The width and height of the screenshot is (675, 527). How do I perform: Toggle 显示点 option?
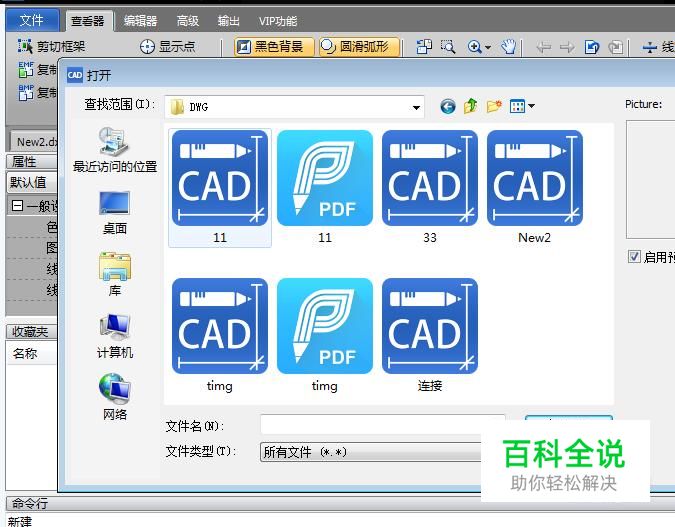coord(168,46)
